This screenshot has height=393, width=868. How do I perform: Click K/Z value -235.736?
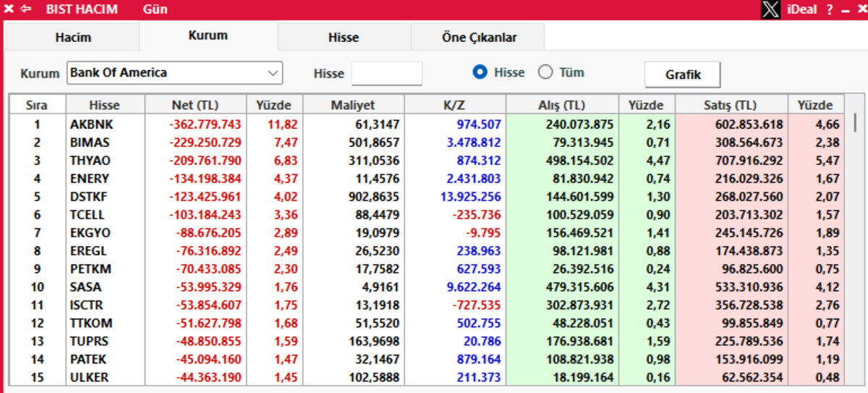click(x=477, y=215)
